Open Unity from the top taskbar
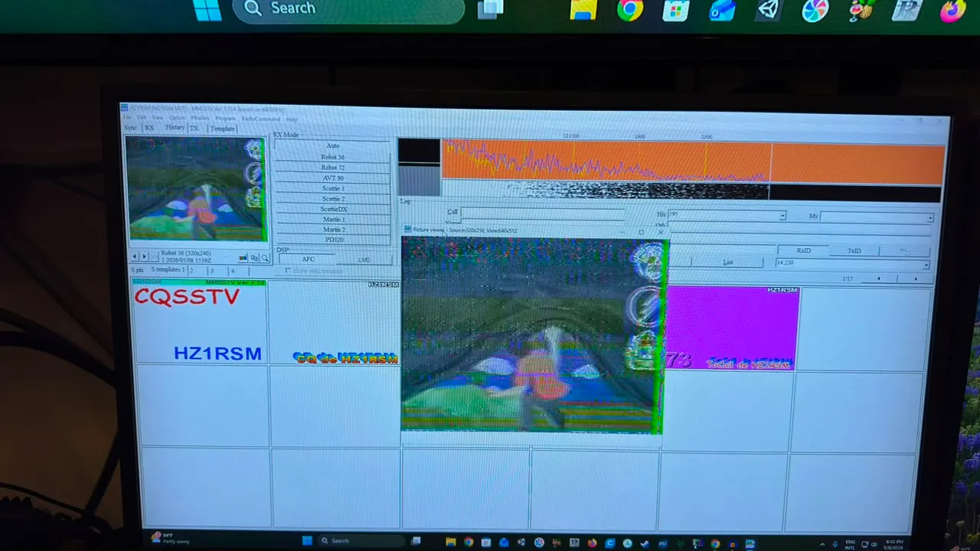This screenshot has width=980, height=551. 769,9
